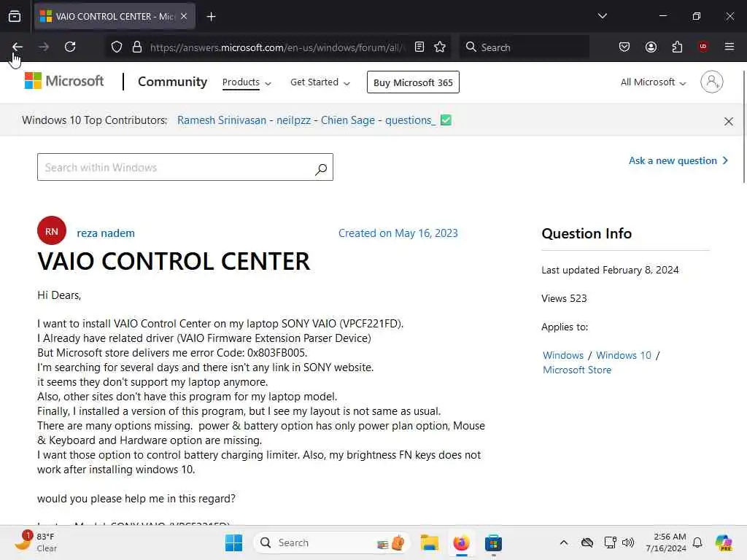The image size is (747, 560).
Task: Open Firefox View icon in the tab bar
Action: pyautogui.click(x=15, y=16)
